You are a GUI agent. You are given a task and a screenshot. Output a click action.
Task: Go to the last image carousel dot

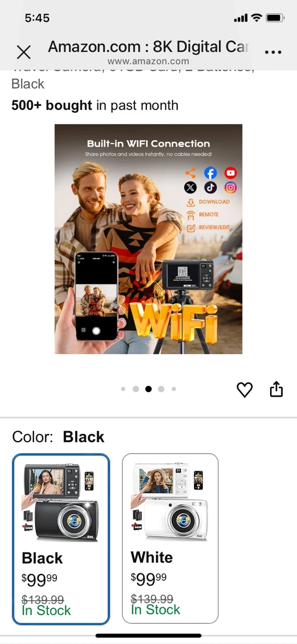point(174,389)
